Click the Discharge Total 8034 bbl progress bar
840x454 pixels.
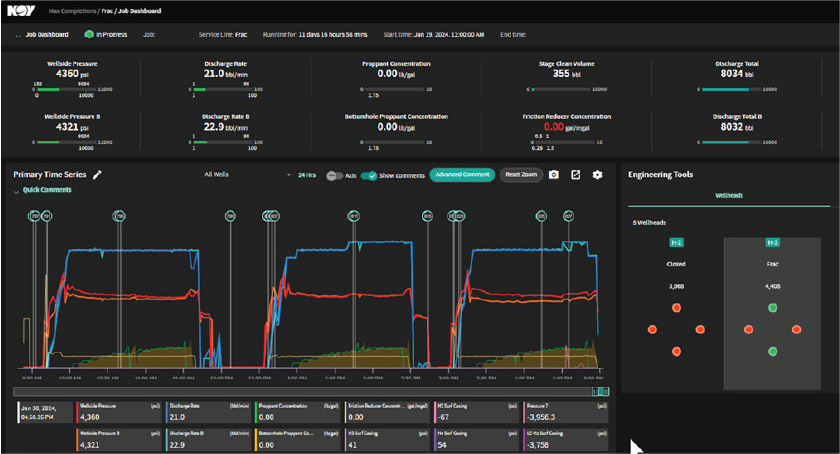[x=731, y=90]
